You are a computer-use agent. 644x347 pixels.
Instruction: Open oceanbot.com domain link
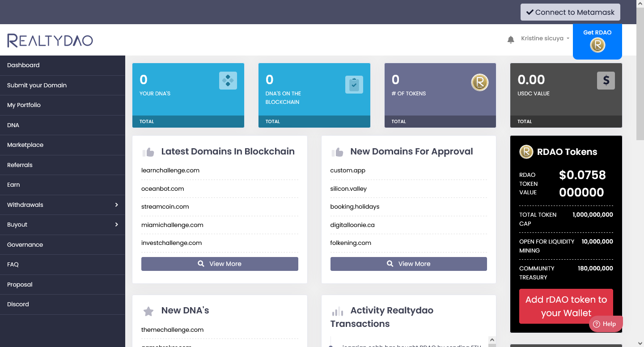coord(163,189)
